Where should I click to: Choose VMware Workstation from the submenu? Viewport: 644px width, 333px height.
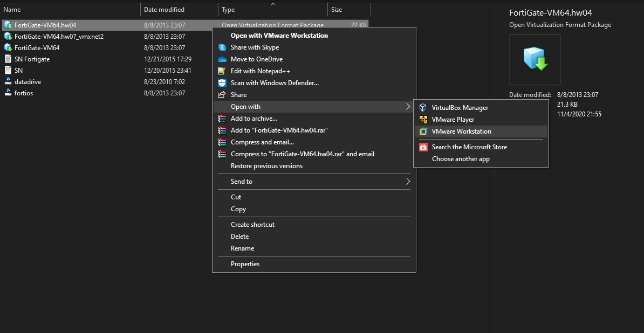(x=461, y=131)
